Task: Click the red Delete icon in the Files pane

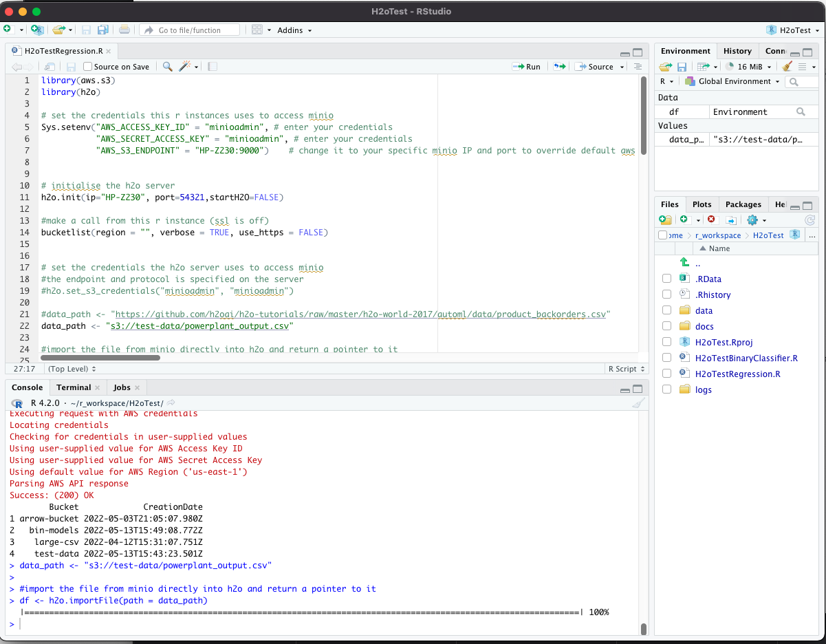Action: point(711,219)
